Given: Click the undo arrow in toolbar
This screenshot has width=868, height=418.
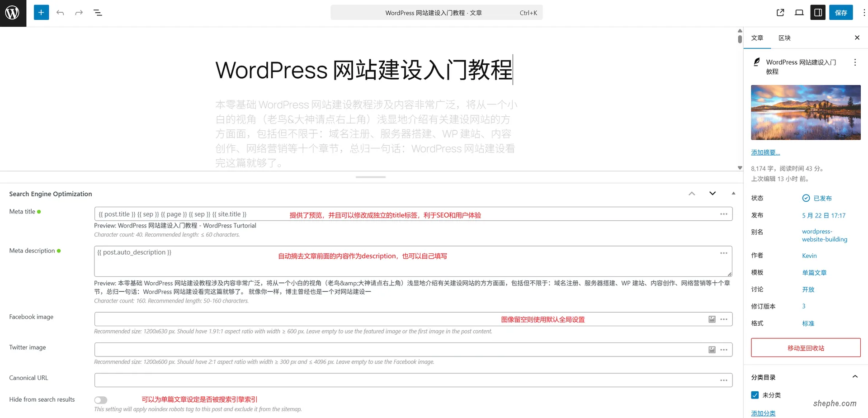Looking at the screenshot, I should pos(60,12).
